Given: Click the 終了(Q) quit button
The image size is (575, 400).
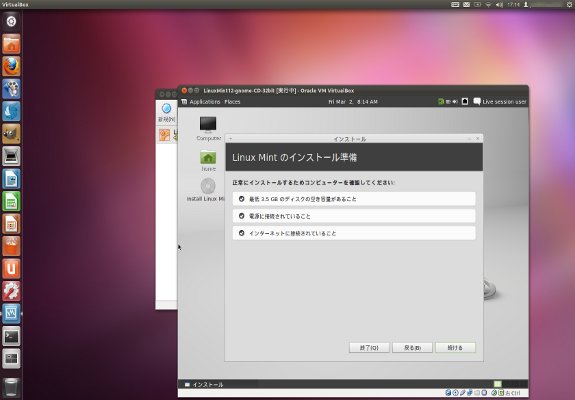Looking at the screenshot, I should click(369, 348).
